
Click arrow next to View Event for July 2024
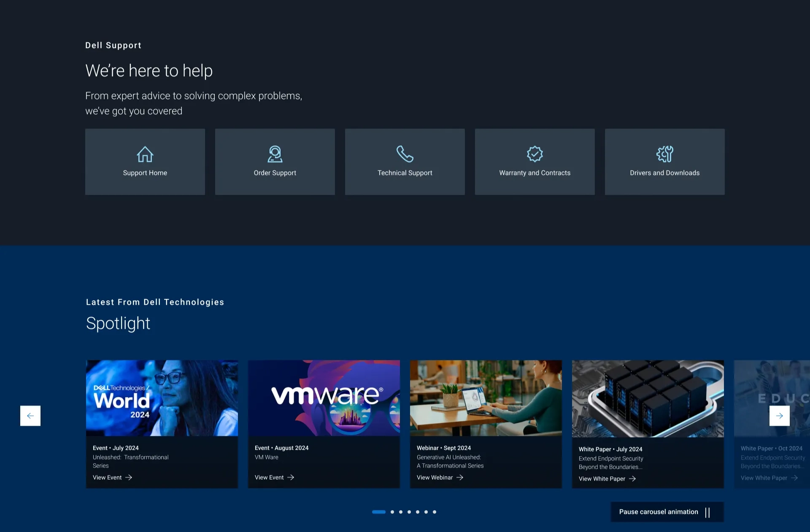129,478
